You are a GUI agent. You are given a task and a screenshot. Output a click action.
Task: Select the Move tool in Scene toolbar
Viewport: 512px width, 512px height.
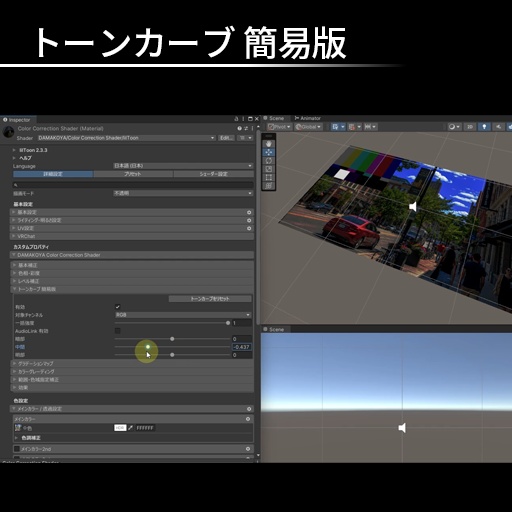tap(269, 152)
